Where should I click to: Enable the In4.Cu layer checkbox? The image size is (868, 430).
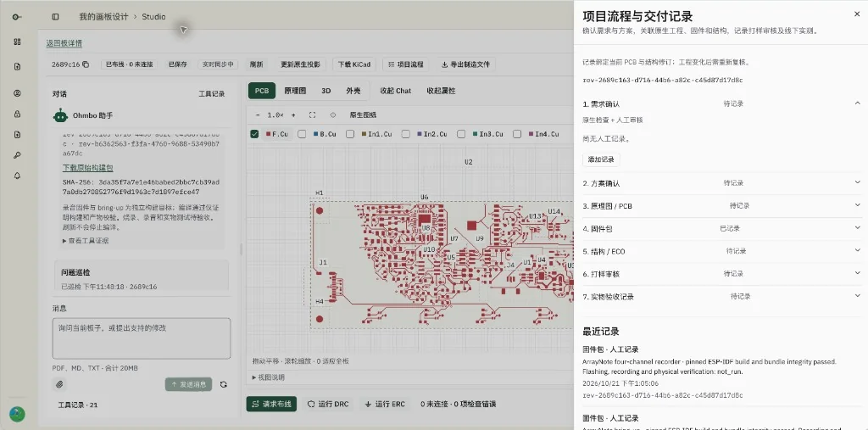click(x=516, y=134)
